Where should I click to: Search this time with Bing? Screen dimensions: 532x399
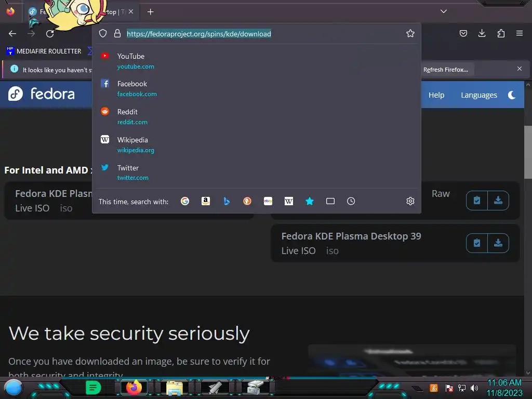[x=227, y=201]
